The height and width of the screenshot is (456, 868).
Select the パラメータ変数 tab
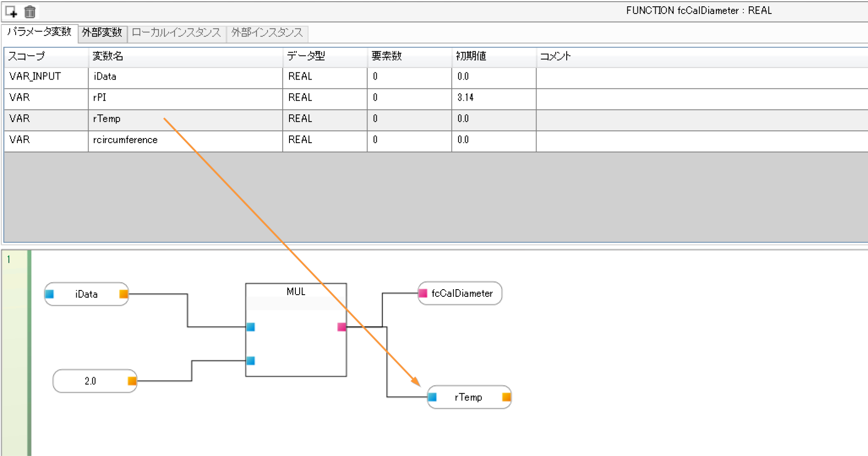coord(40,32)
